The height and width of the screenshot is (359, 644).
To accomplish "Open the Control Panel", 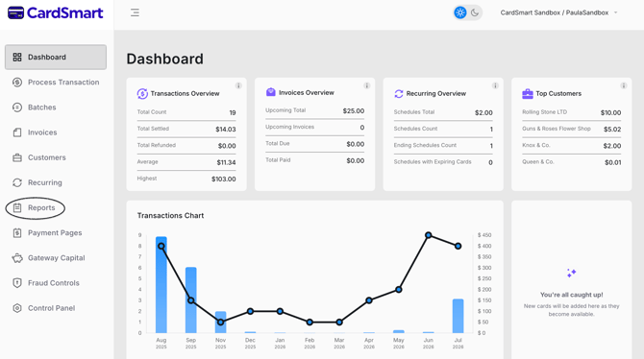I will click(56, 308).
